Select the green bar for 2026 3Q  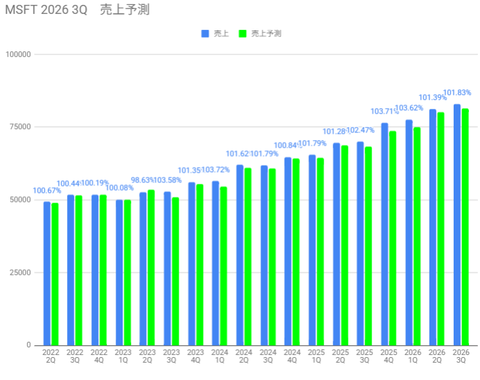[x=465, y=227]
